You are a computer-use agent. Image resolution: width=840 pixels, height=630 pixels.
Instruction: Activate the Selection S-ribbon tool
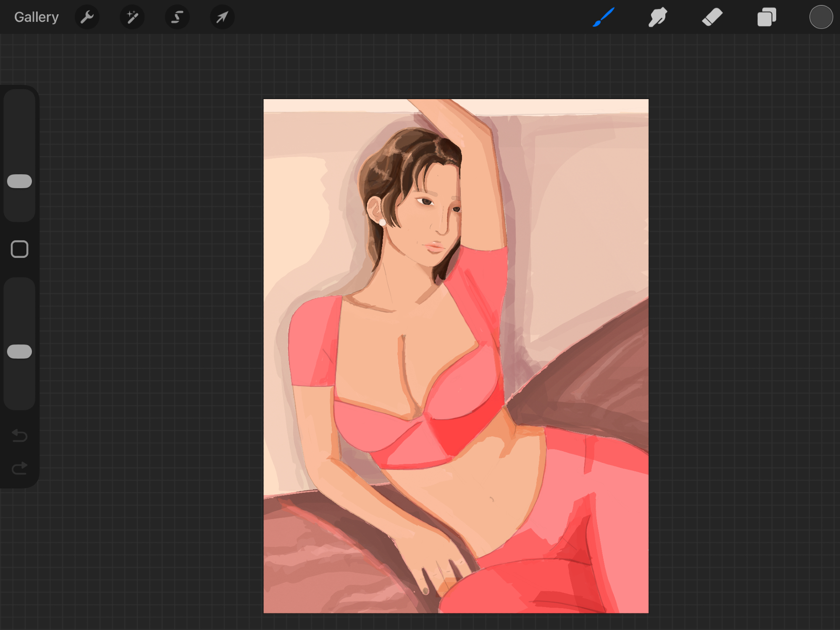177,17
